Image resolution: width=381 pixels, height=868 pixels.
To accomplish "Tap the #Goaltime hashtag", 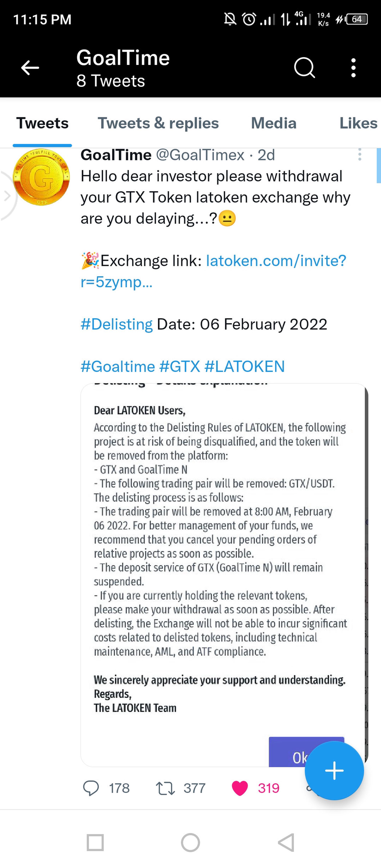I will [x=118, y=366].
